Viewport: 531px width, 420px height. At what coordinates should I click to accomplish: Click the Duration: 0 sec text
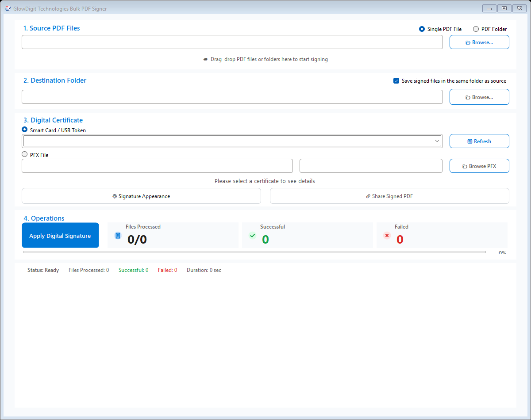pyautogui.click(x=204, y=270)
